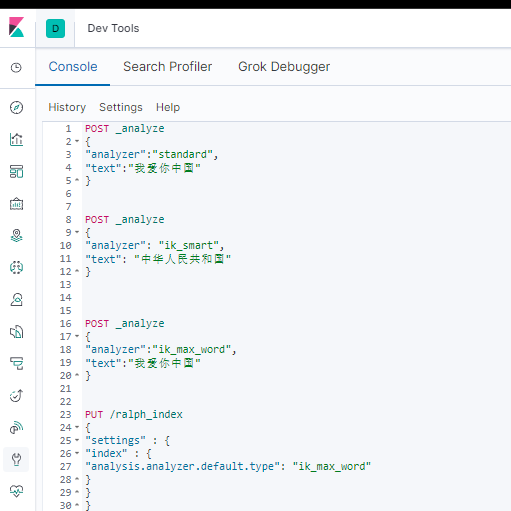Viewport: 511px width, 511px height.
Task: Collapse code block at line 2
Action: pos(77,141)
